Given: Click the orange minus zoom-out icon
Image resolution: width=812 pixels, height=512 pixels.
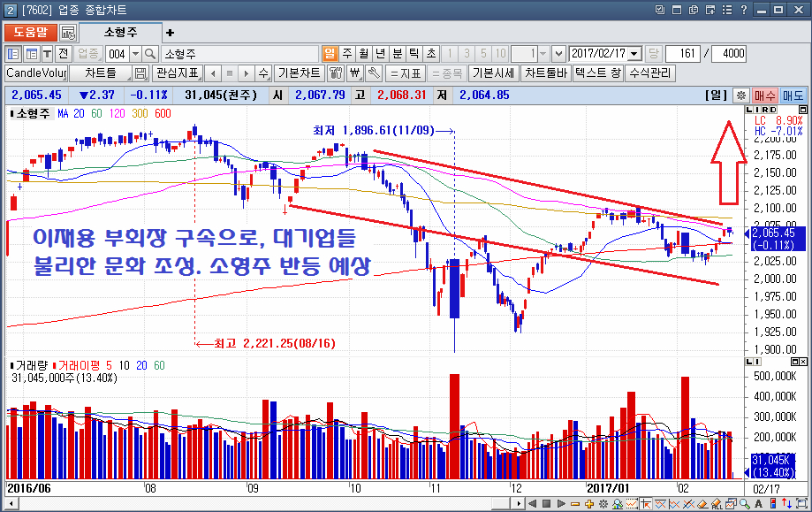Looking at the screenshot, I should pos(574,503).
